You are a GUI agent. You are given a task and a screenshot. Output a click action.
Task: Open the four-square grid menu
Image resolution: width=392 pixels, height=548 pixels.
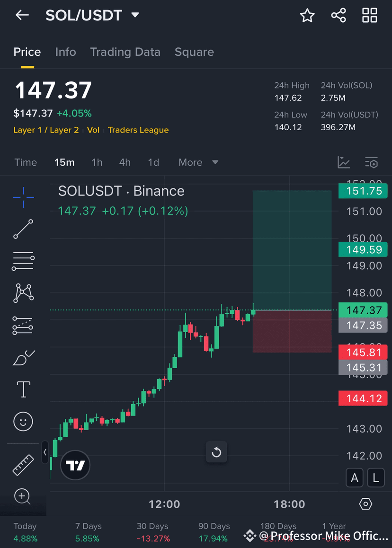(369, 15)
